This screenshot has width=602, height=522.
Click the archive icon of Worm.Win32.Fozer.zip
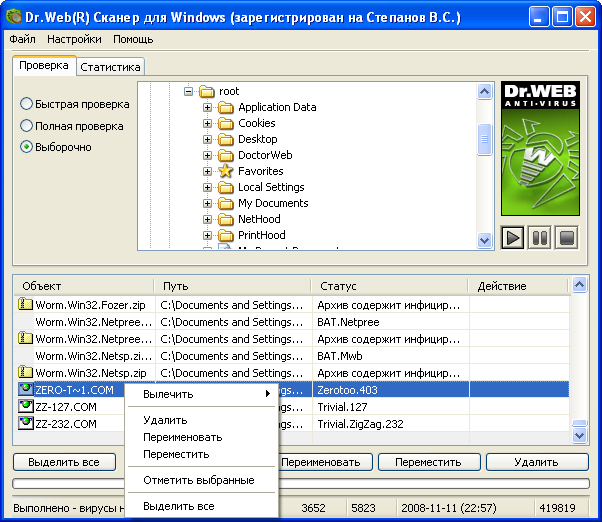click(x=26, y=305)
